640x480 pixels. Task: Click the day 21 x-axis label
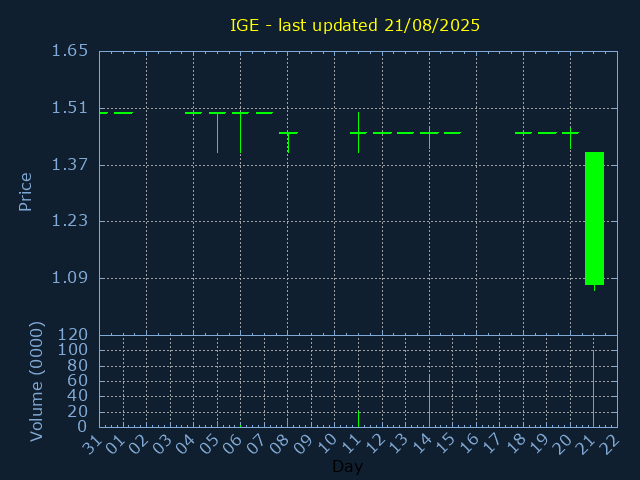point(587,444)
